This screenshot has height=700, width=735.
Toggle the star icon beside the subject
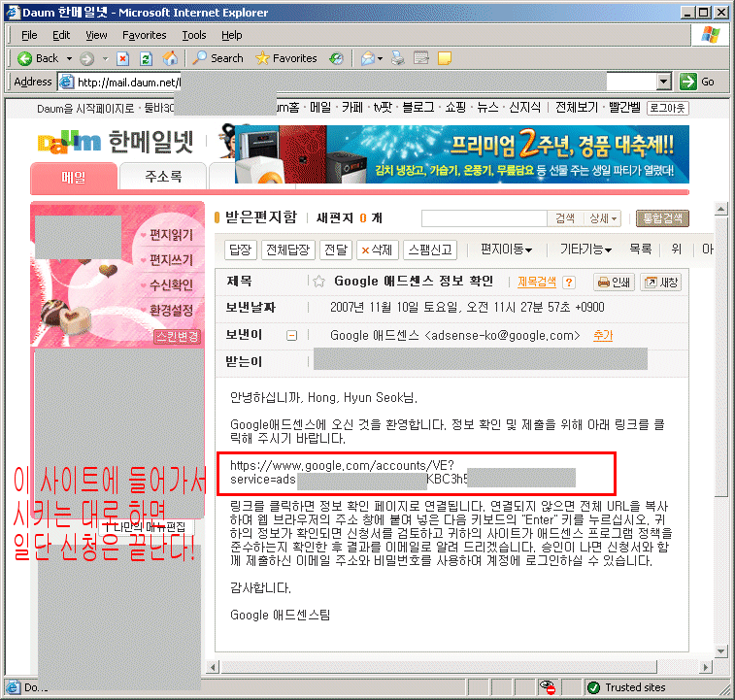point(318,282)
